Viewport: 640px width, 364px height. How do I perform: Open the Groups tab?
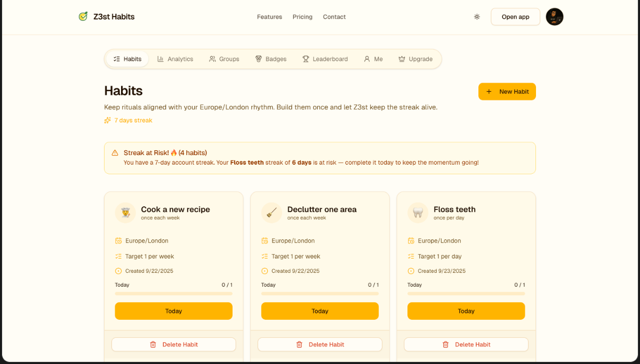click(x=224, y=59)
